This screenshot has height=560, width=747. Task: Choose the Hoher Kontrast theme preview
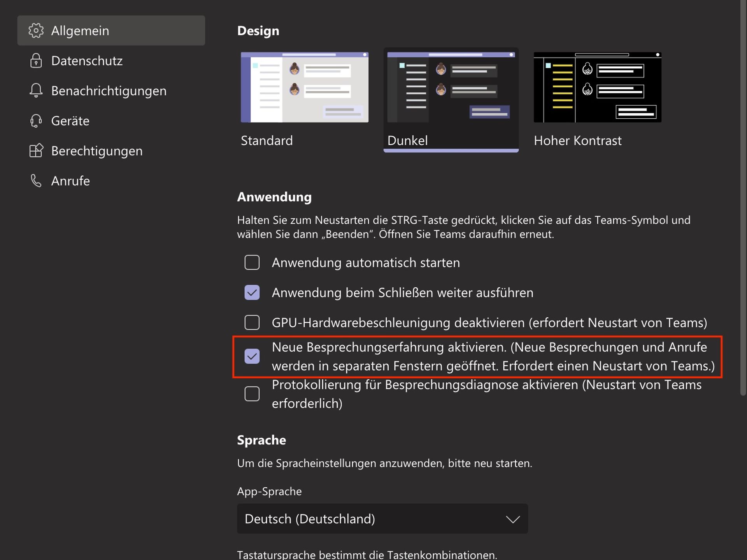(597, 87)
